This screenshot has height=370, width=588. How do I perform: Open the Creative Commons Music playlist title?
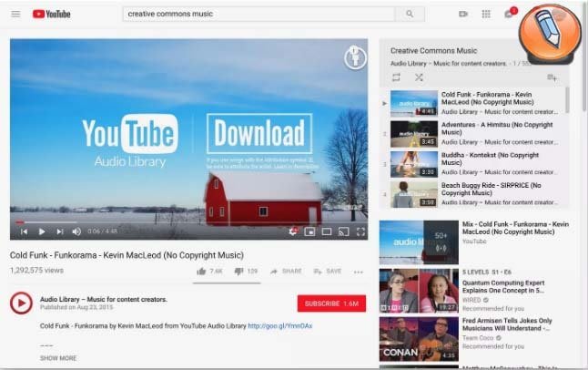click(x=433, y=51)
